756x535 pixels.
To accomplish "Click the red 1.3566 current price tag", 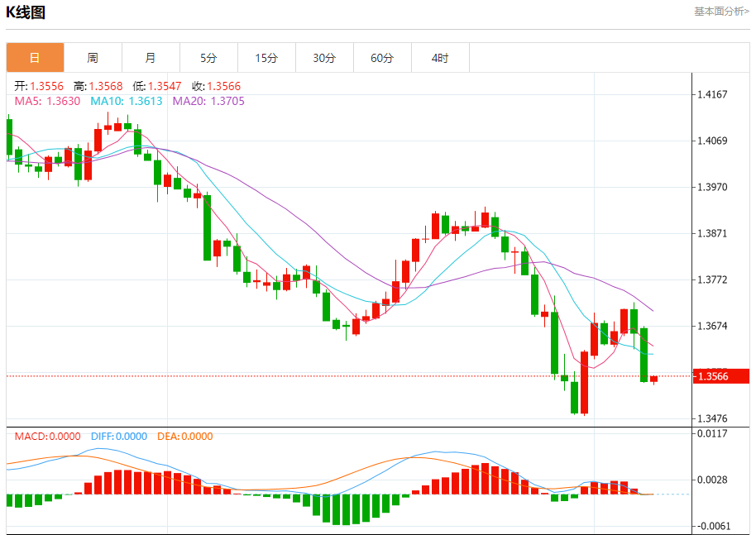I will (712, 377).
